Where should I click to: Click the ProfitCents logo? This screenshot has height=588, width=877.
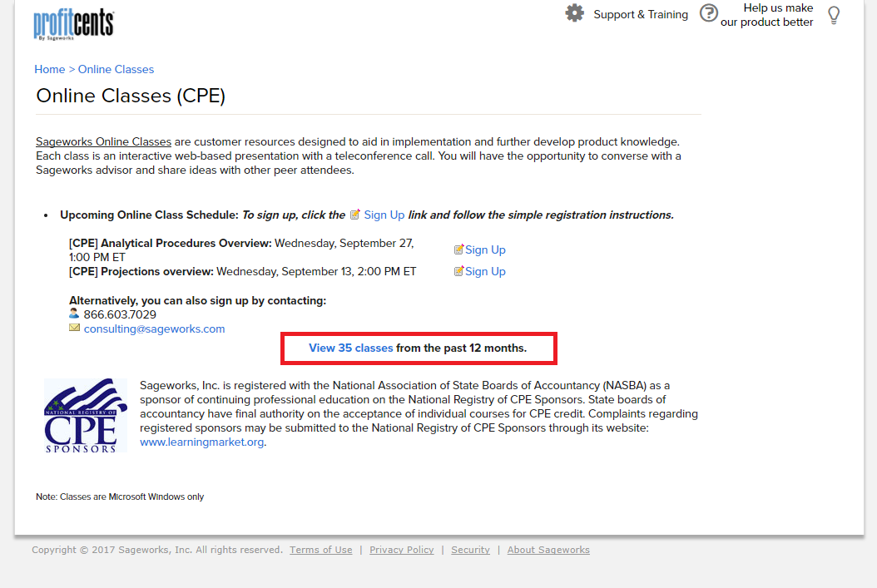pyautogui.click(x=74, y=25)
